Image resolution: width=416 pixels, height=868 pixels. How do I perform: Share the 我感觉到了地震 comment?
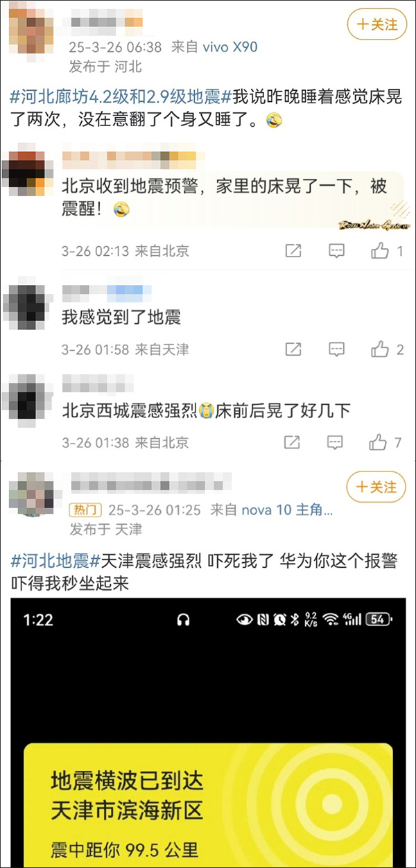point(293,349)
